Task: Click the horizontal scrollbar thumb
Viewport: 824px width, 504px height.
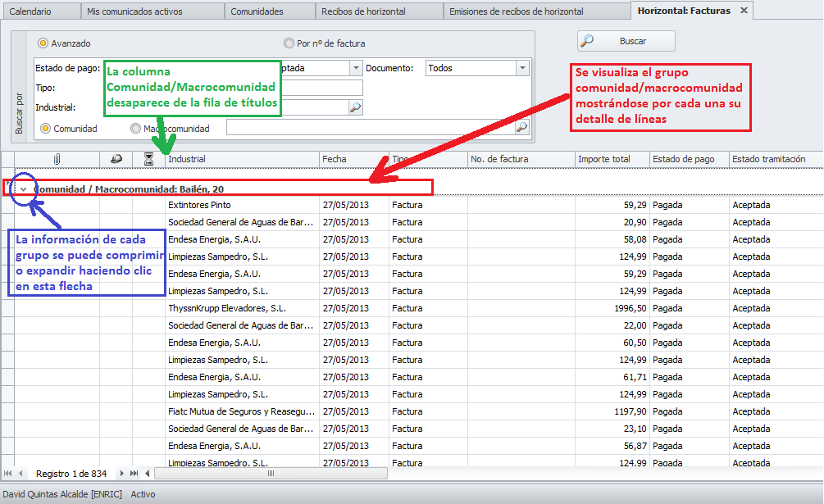Action: point(271,474)
